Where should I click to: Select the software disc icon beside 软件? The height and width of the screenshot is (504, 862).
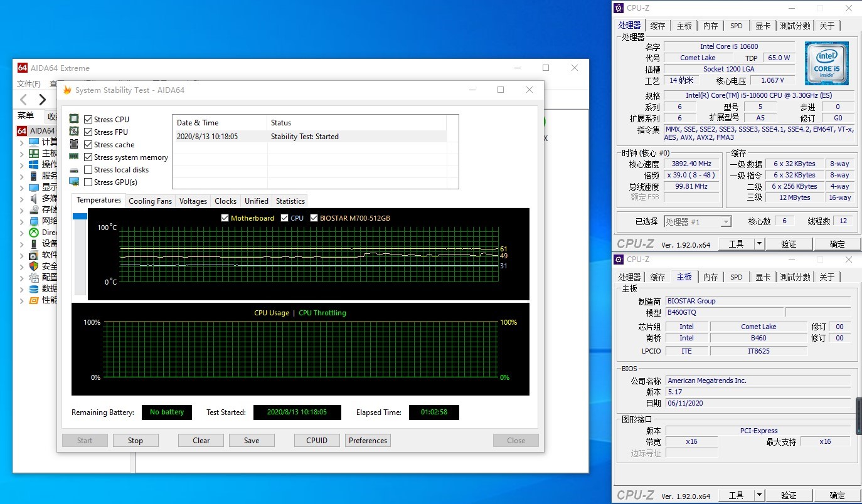point(34,255)
